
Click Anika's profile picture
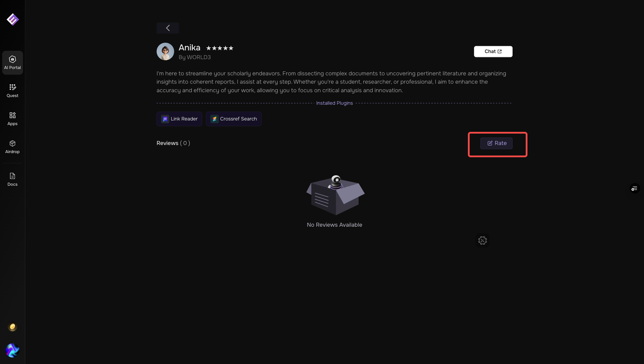point(166,51)
